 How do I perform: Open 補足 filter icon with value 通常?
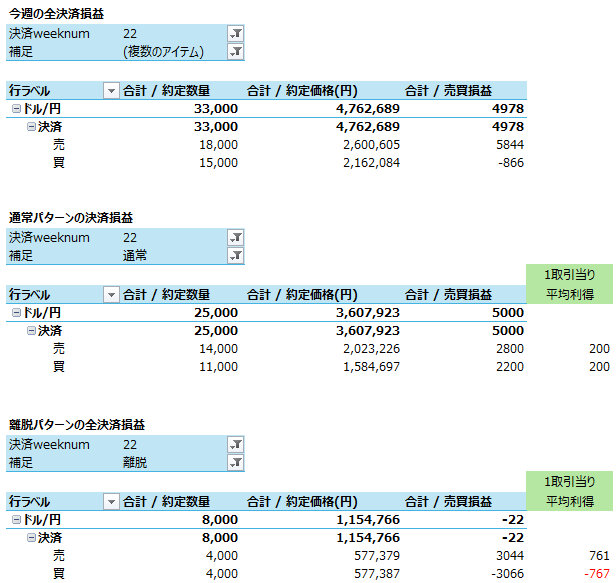[x=235, y=255]
